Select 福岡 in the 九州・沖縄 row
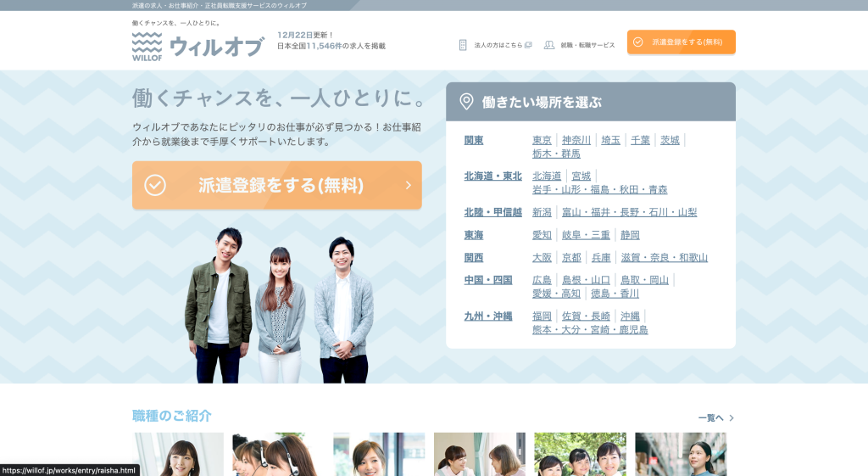Screen dimensions: 868x476 click(542, 316)
